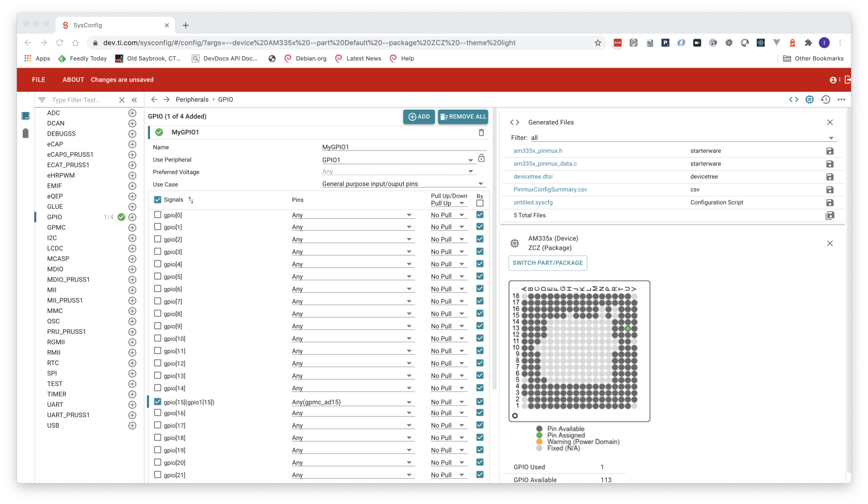This screenshot has height=504, width=868.
Task: Uncheck the gpio[15](gpio1[15]) signal
Action: click(x=158, y=401)
